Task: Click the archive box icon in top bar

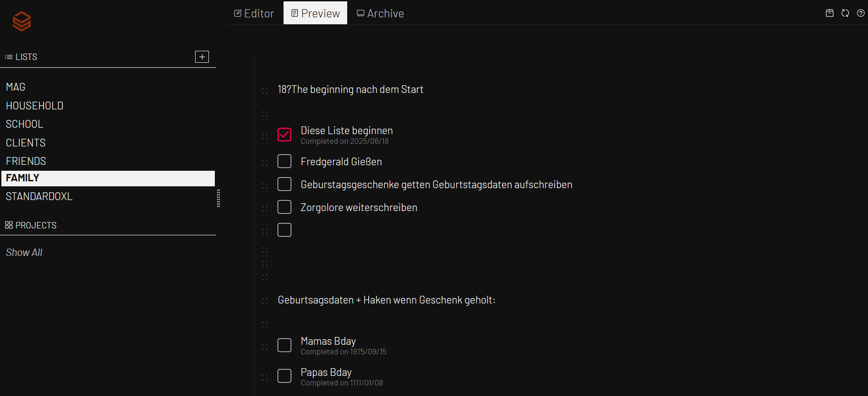Action: tap(830, 13)
